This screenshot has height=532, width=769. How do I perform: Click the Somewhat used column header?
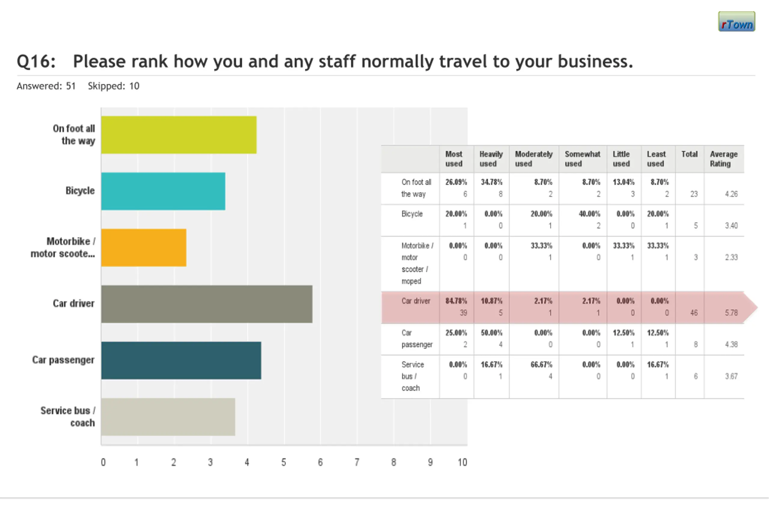click(x=582, y=159)
